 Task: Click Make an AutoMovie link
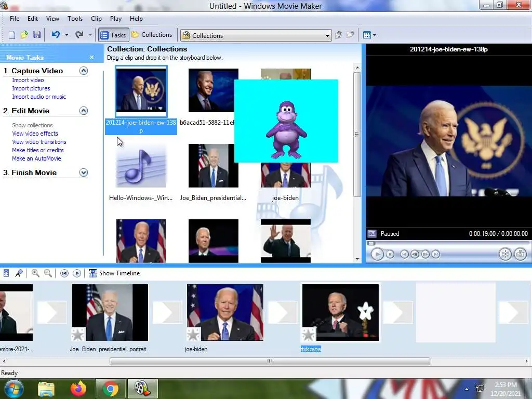(x=36, y=158)
